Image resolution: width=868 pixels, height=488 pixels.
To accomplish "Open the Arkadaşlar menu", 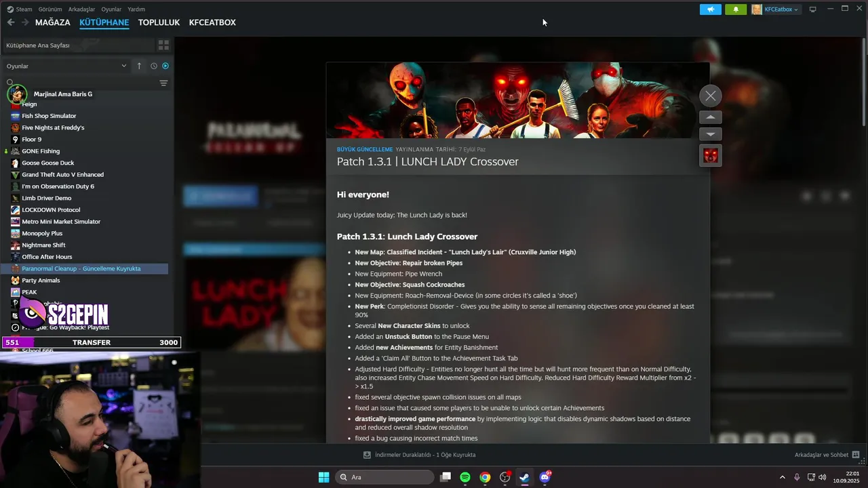I will [x=82, y=9].
